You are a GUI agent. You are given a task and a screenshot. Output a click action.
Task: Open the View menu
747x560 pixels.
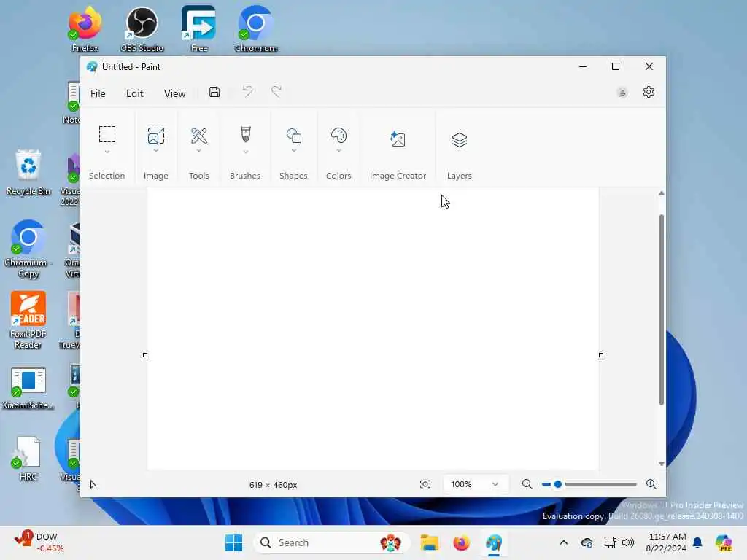(x=174, y=93)
